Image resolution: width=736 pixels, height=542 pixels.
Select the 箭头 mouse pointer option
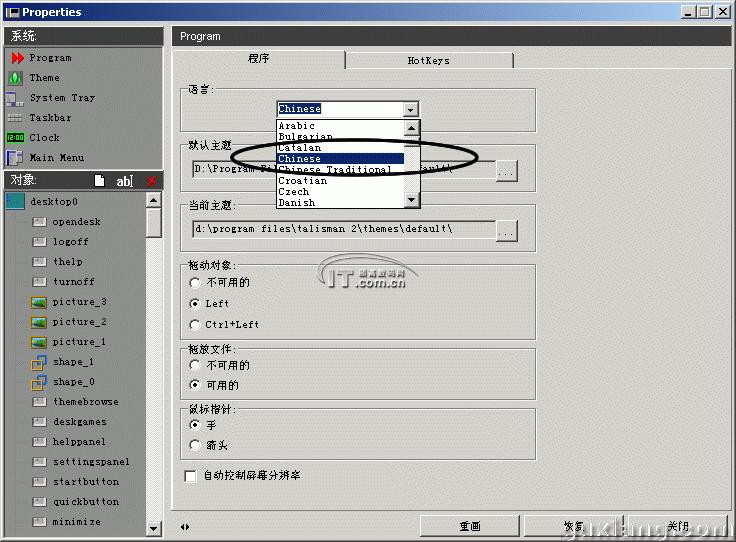point(195,445)
